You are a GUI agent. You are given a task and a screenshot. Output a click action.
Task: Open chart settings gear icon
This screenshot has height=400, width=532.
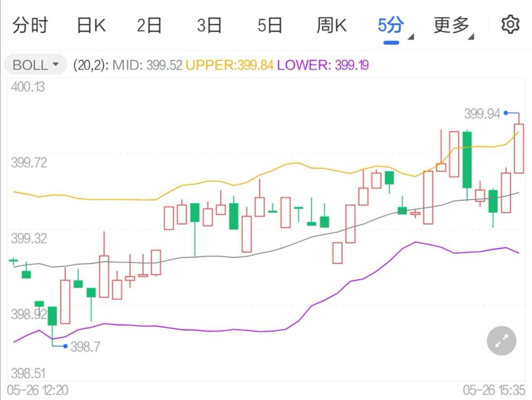510,25
